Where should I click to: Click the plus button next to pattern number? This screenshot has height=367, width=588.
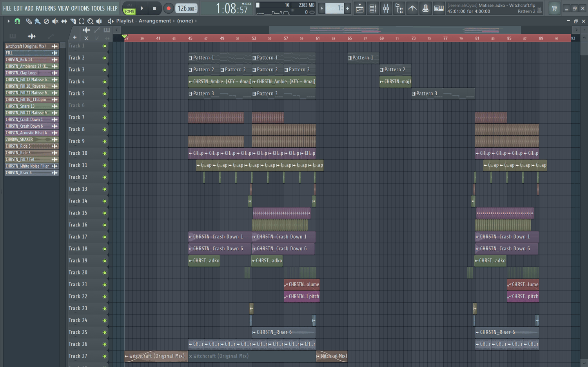click(347, 8)
